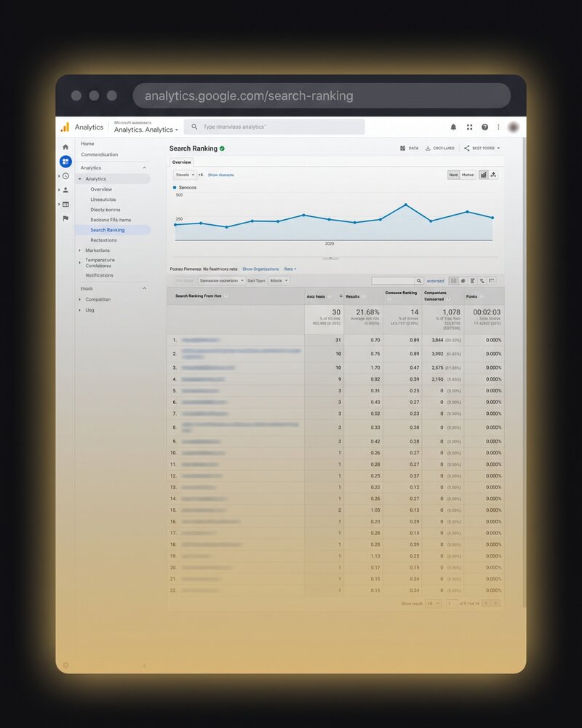
Task: Open the Analytics account selector dropdown
Action: point(145,130)
